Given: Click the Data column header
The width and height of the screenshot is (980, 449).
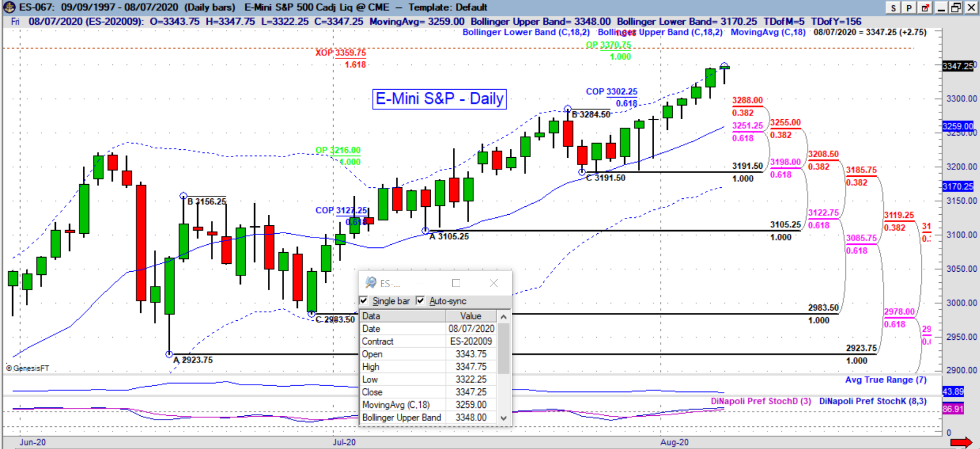Looking at the screenshot, I should [x=403, y=316].
